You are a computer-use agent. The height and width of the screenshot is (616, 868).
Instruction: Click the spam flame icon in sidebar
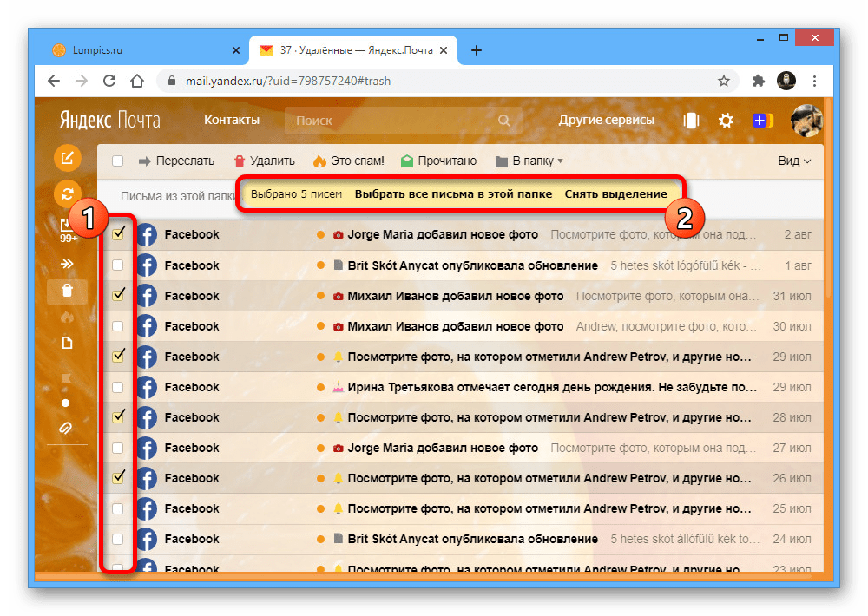[67, 317]
